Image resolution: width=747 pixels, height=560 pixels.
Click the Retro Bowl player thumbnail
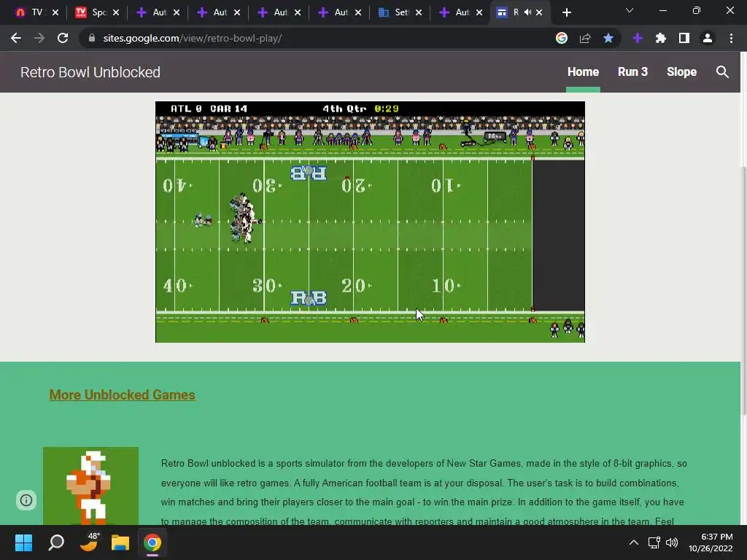(x=90, y=486)
